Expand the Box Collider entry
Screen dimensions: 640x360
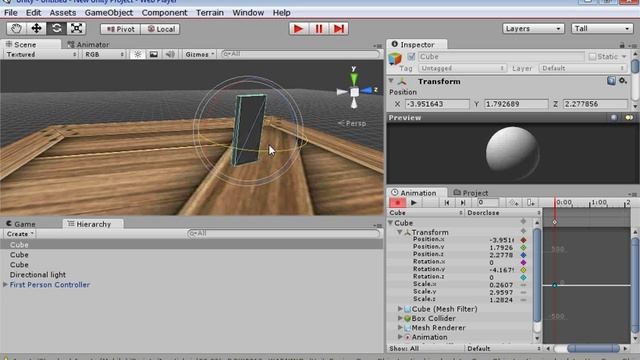point(400,318)
